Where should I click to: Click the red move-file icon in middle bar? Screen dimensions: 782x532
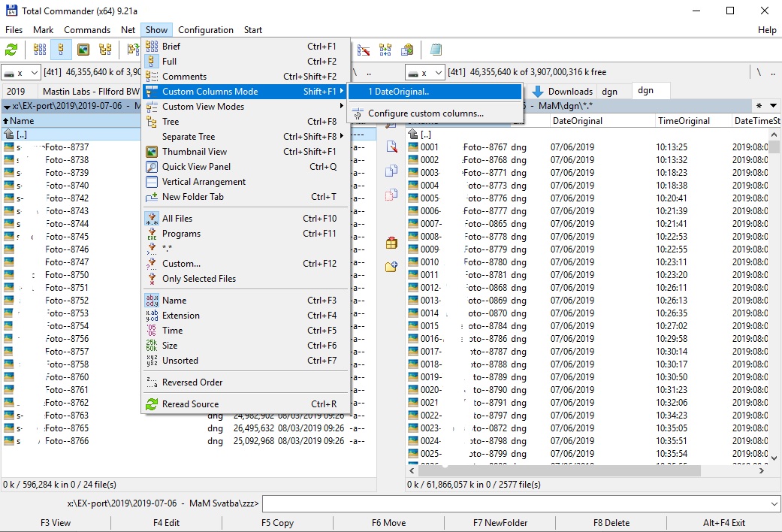391,195
